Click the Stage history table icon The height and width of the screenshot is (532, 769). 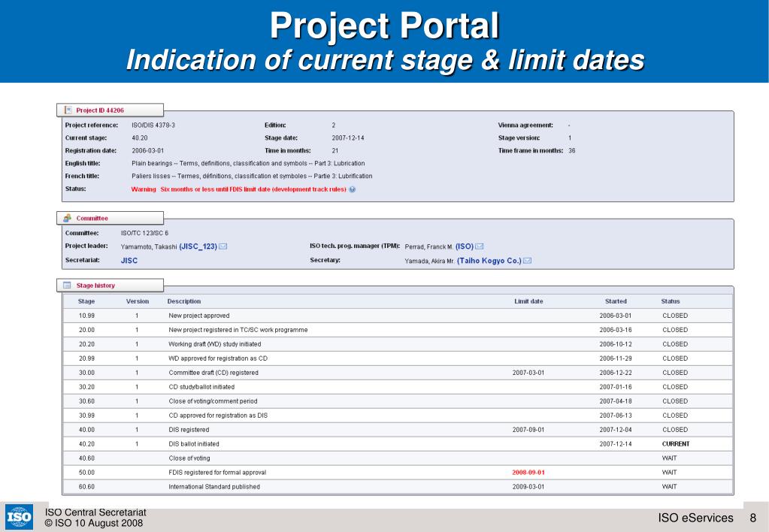(x=68, y=286)
